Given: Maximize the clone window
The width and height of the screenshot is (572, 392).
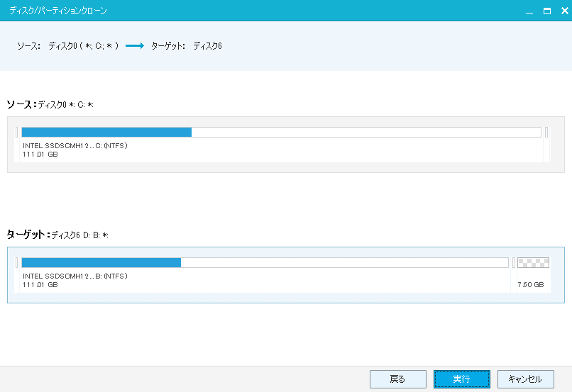Looking at the screenshot, I should pyautogui.click(x=547, y=11).
